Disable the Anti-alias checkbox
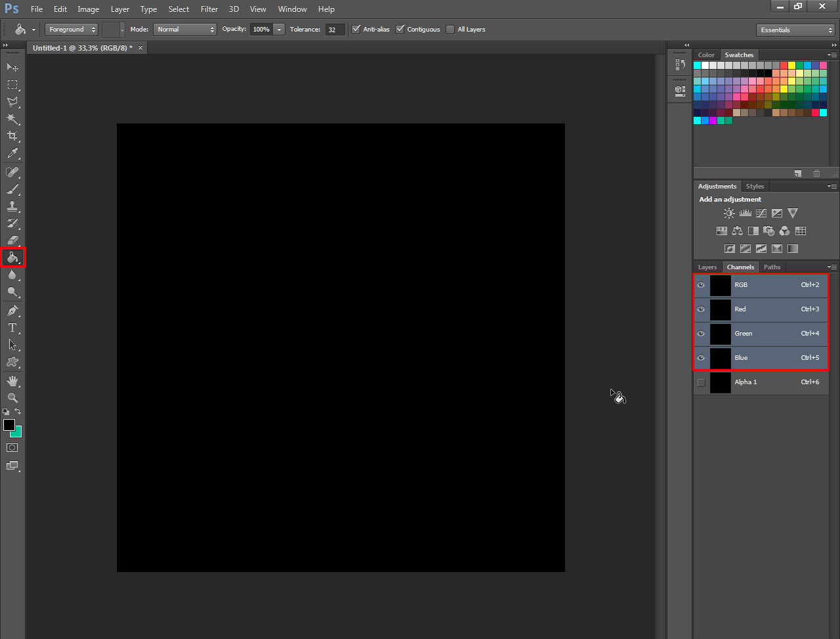Viewport: 840px width, 639px height. (356, 30)
